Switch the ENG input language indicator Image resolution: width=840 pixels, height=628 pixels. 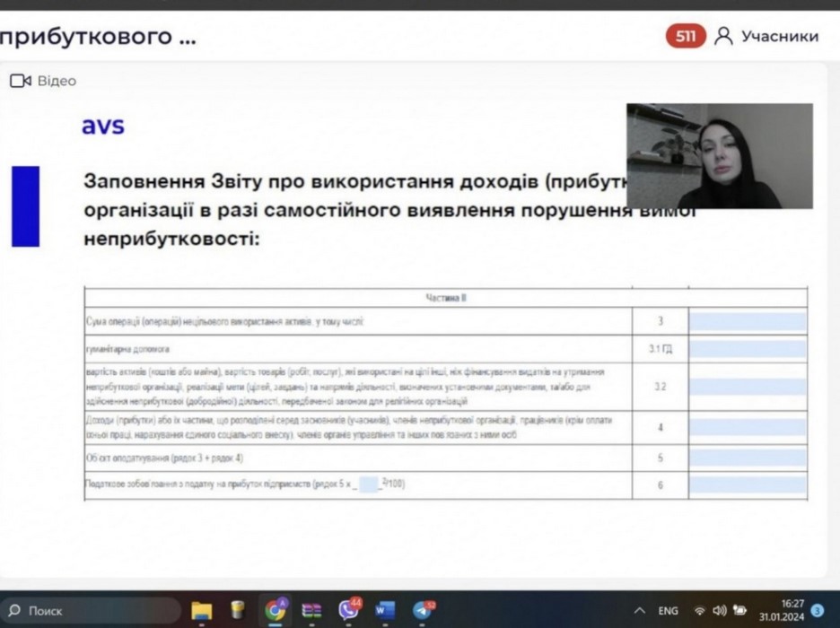pyautogui.click(x=669, y=611)
